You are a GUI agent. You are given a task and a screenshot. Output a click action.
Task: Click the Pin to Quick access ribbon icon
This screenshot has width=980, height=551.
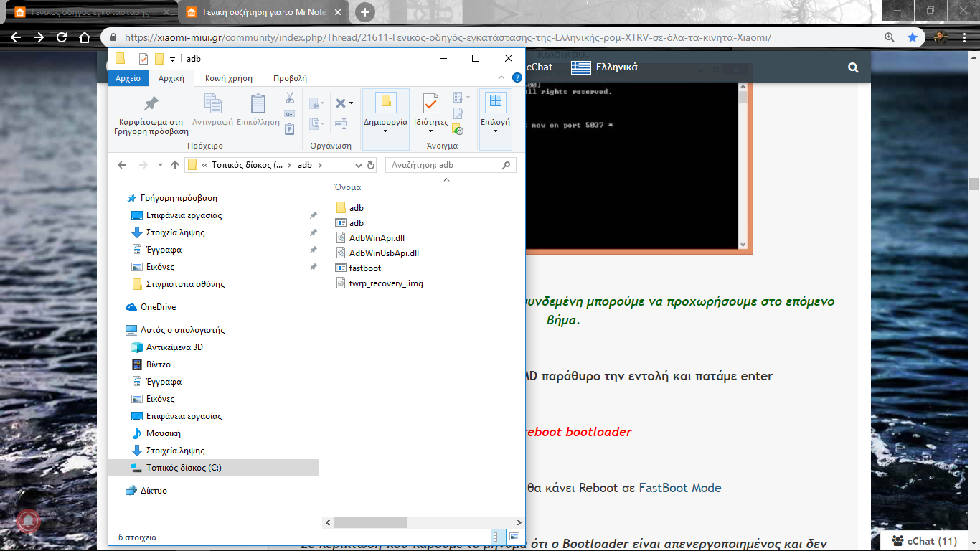pos(151,104)
